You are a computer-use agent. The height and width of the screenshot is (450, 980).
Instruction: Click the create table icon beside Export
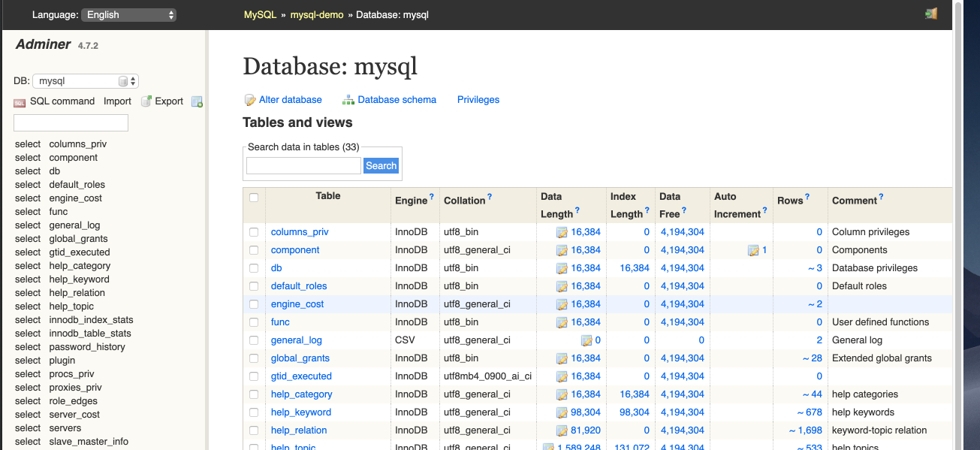[x=197, y=101]
